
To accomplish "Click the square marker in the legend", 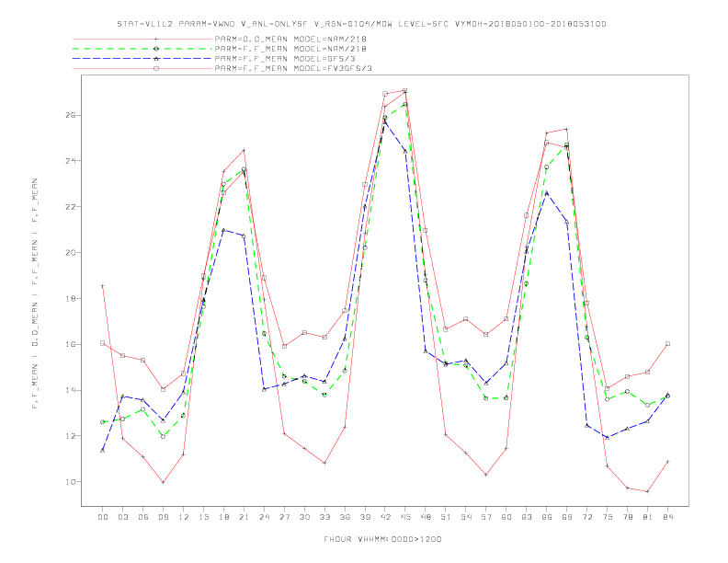I will [x=156, y=68].
